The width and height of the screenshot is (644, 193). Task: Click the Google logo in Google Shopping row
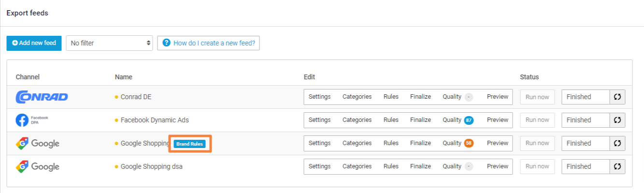coord(37,143)
